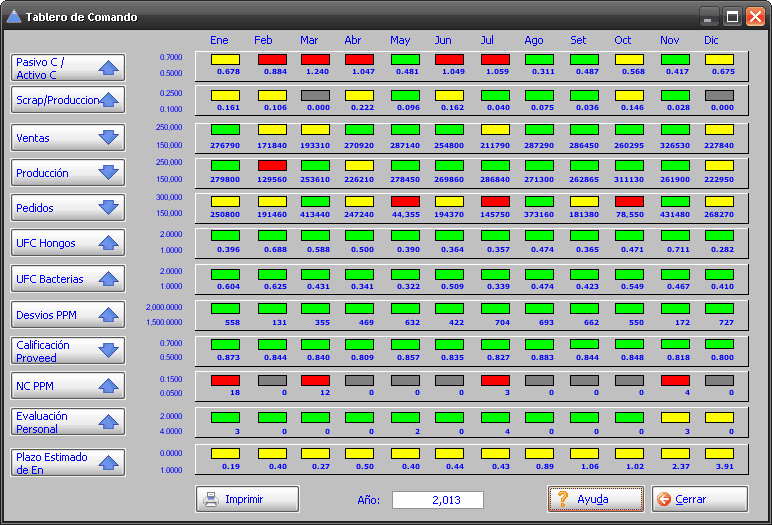Open the UFC Bacterias indicator button
Viewport: 772px width, 525px height.
tap(67, 279)
